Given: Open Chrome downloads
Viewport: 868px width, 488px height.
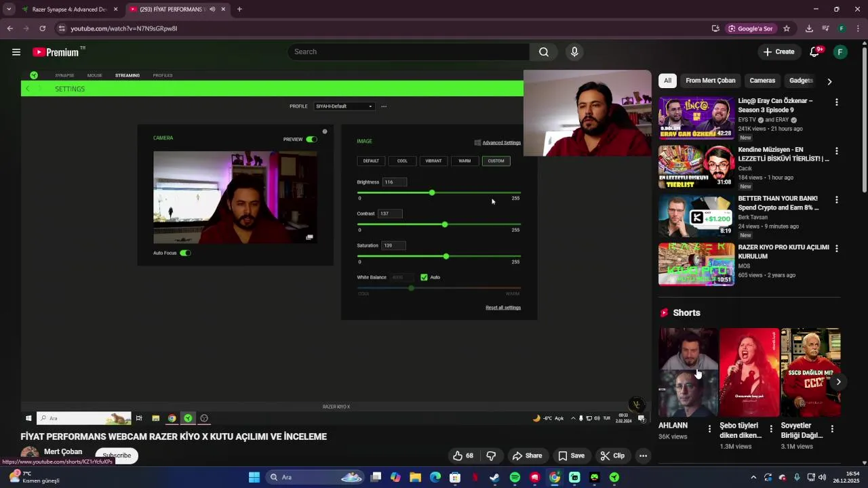Looking at the screenshot, I should tap(809, 28).
